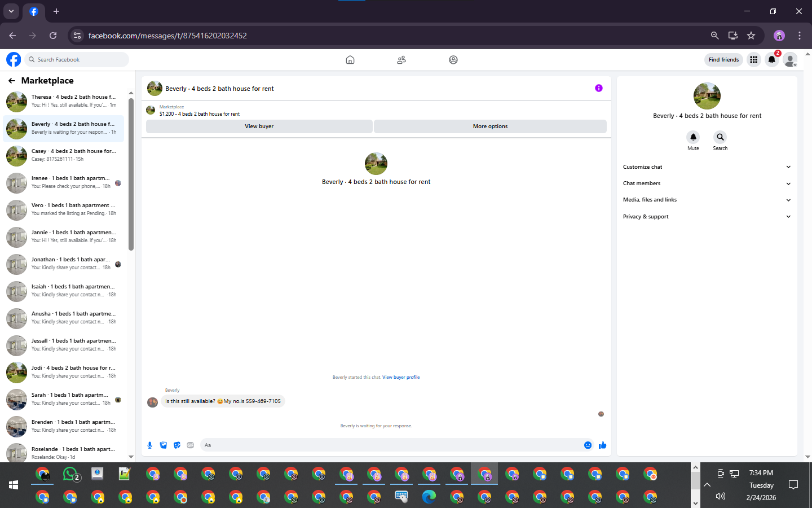This screenshot has width=812, height=508.
Task: Open Theresa 4 beds conversation
Action: [64, 102]
